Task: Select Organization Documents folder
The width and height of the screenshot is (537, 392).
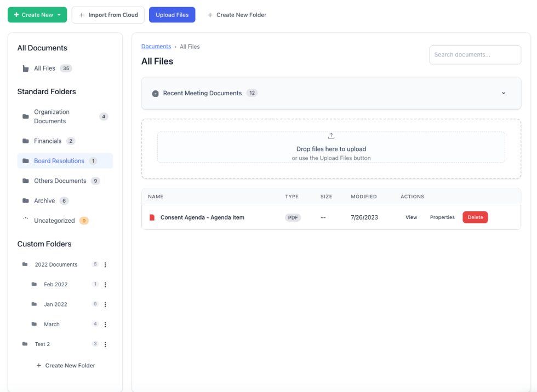Action: tap(65, 117)
